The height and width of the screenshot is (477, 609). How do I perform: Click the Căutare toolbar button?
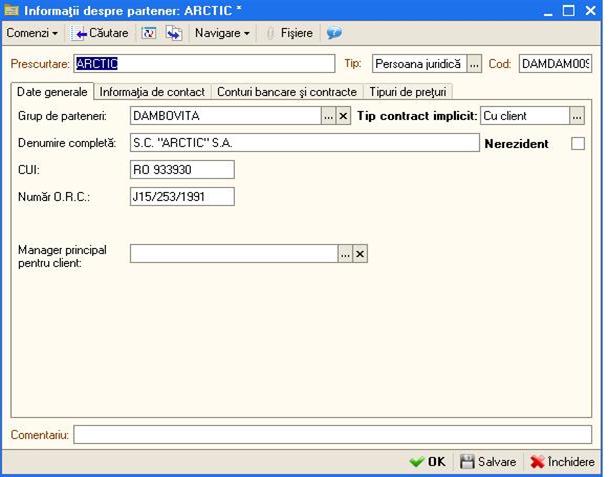pos(100,33)
